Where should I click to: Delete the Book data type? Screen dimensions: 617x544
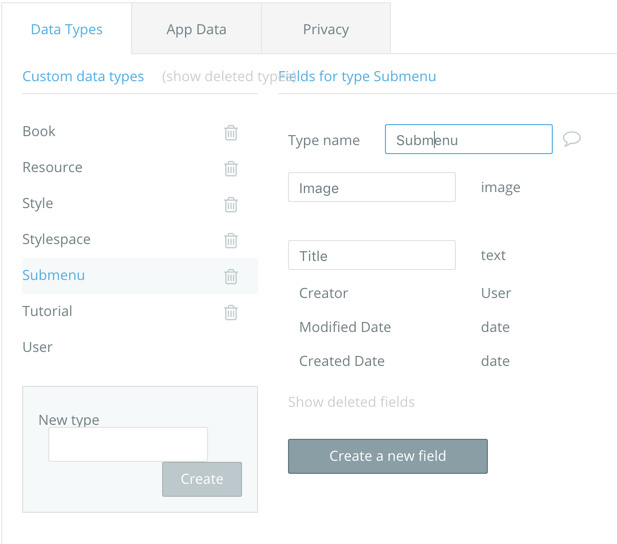click(231, 132)
